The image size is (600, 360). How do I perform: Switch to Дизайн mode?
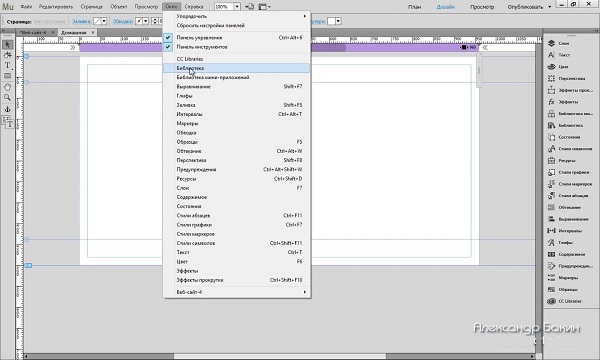[x=446, y=7]
